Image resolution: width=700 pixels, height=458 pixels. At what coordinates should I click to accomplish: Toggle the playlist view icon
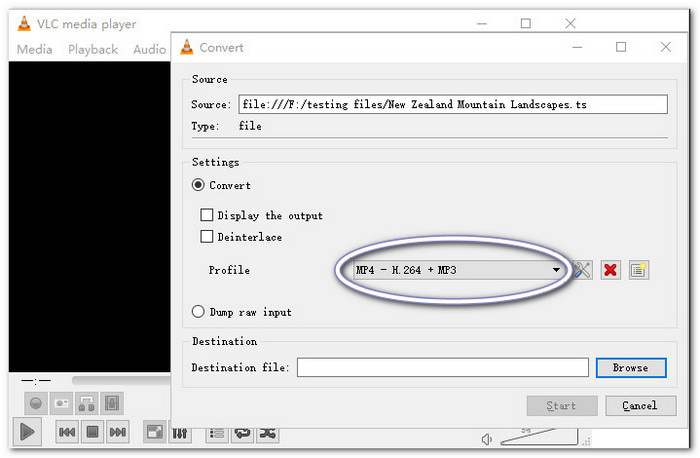click(217, 434)
